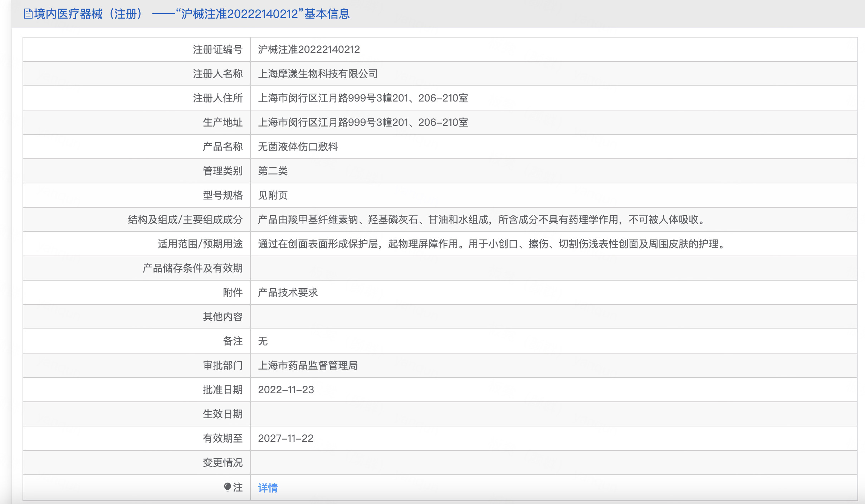This screenshot has width=865, height=504.
Task: Click the 型号规格 row label
Action: [223, 195]
